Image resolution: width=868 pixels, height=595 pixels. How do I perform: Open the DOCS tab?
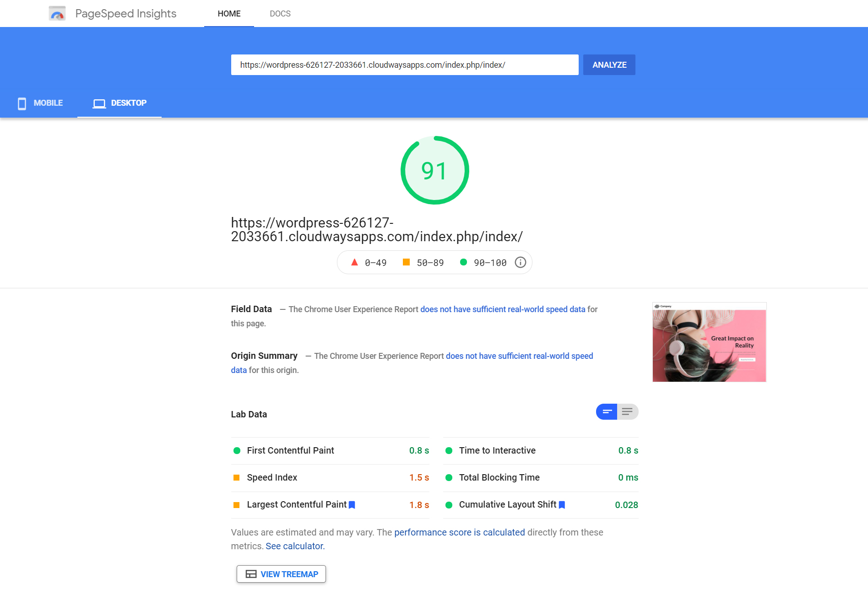pyautogui.click(x=280, y=13)
